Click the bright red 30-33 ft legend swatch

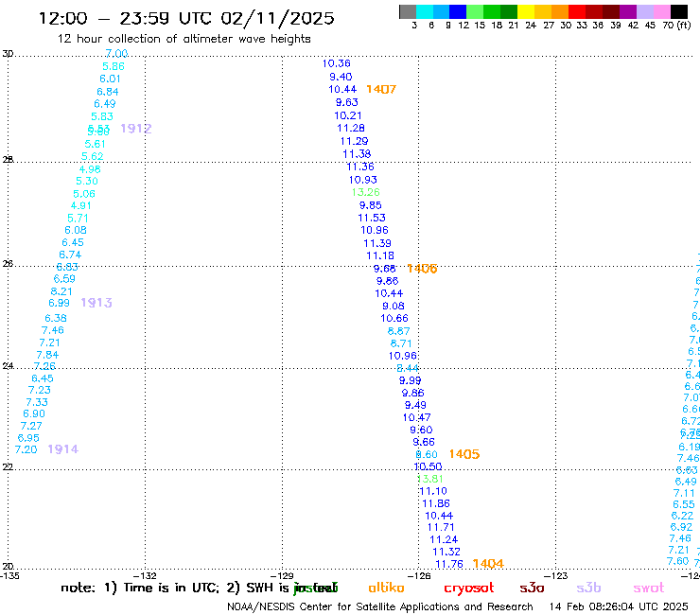(577, 11)
